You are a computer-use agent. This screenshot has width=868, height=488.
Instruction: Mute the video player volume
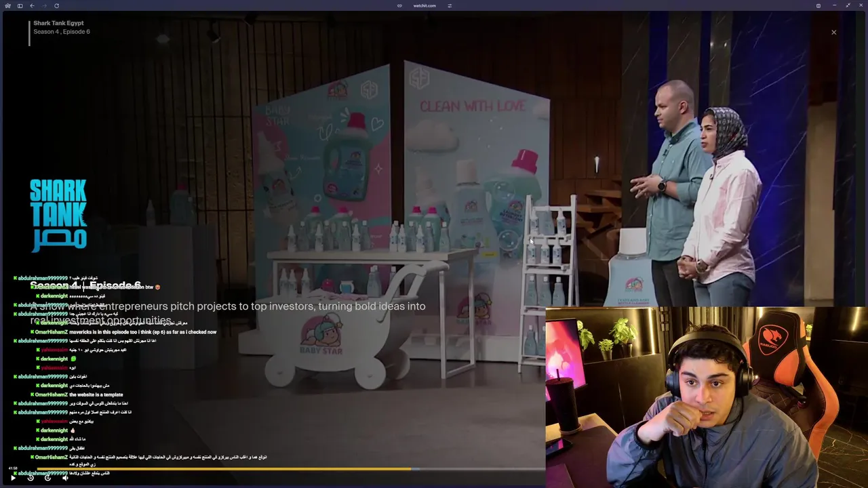pos(65,478)
